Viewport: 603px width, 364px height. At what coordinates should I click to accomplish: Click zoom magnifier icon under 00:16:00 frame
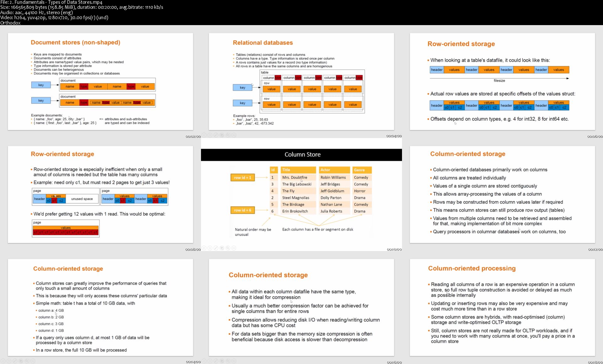228,361
